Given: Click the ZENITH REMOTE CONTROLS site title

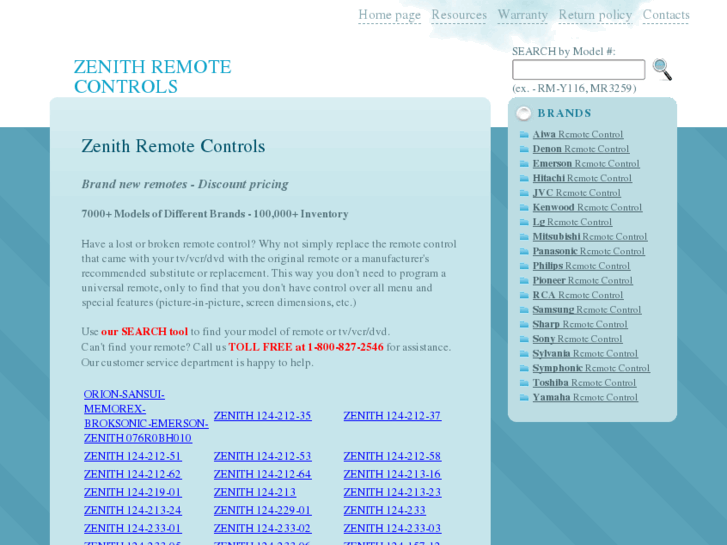Looking at the screenshot, I should [x=153, y=77].
